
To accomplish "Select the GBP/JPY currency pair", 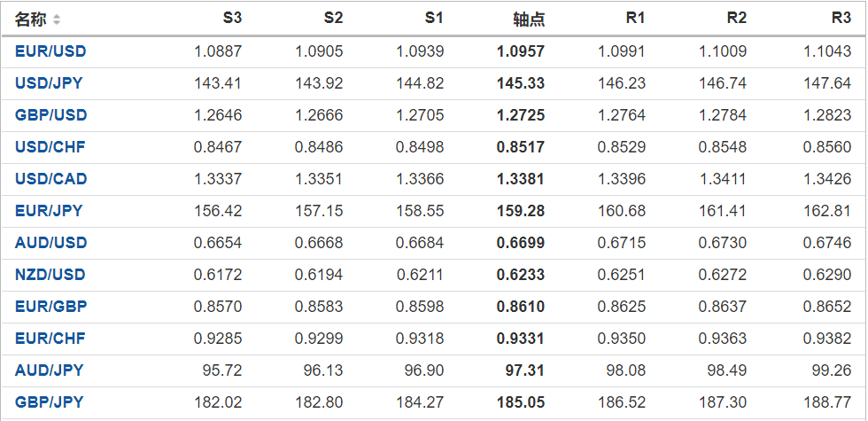I will 49,402.
